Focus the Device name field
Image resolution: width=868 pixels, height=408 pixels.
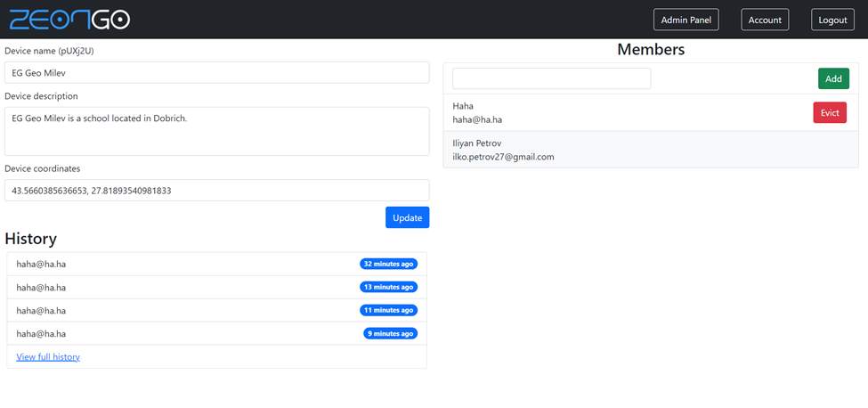click(x=217, y=72)
